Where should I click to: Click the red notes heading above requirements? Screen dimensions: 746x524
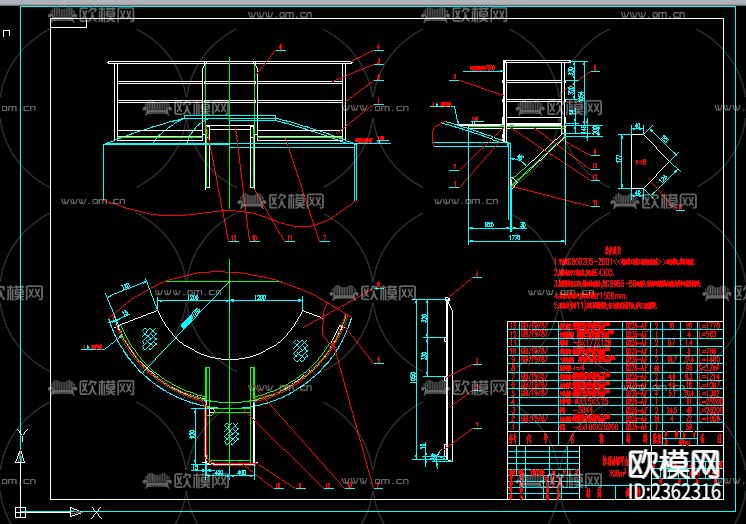613,250
